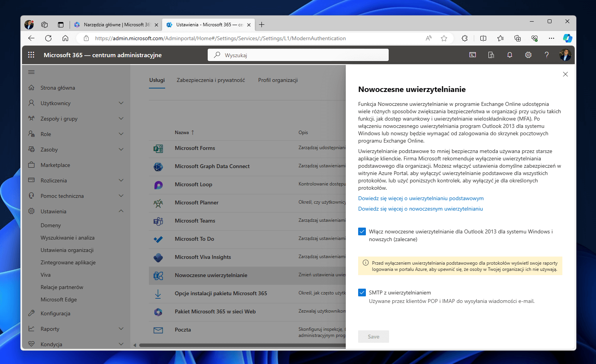The height and width of the screenshot is (364, 596).
Task: Expand Zespoły i grupy section
Action: [x=121, y=119]
